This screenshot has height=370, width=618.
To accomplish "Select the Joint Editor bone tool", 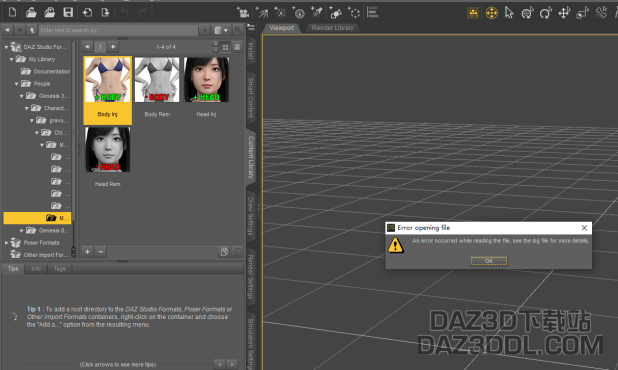I will tap(601, 13).
